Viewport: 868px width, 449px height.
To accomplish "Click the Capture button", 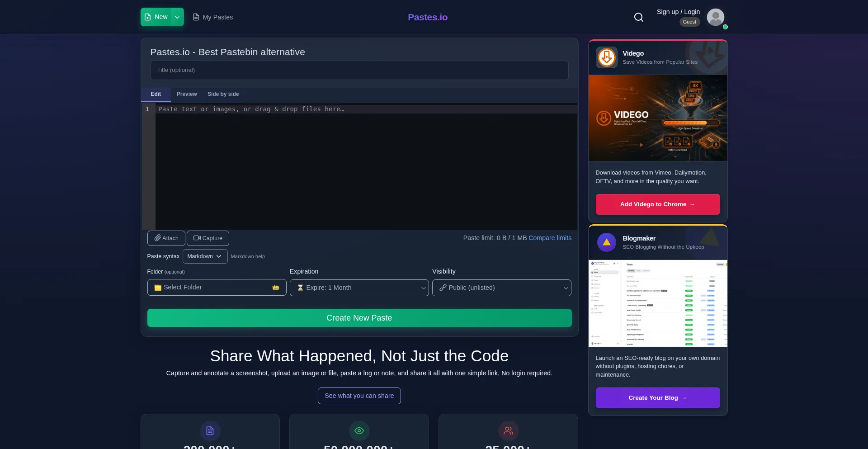I will click(x=208, y=238).
